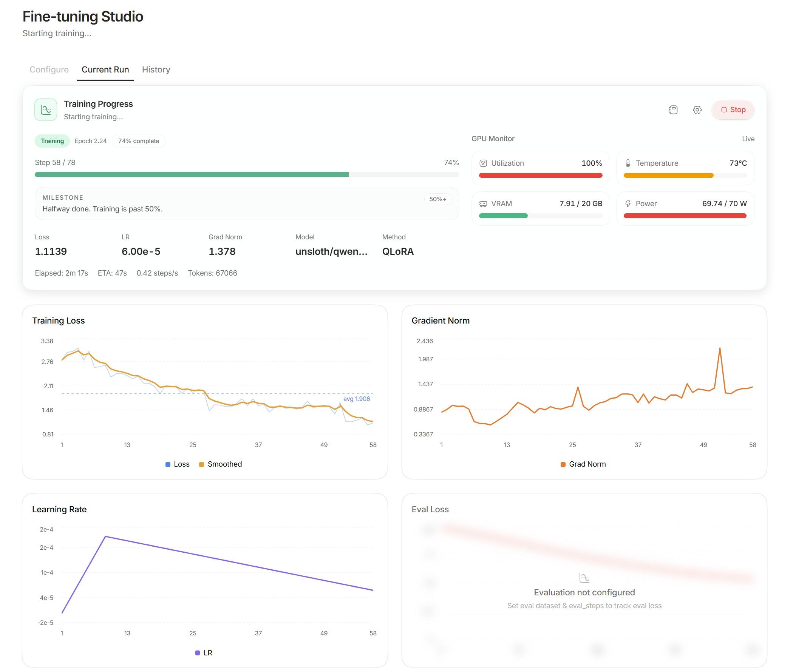
Task: Toggle the LR legend entry
Action: [204, 653]
